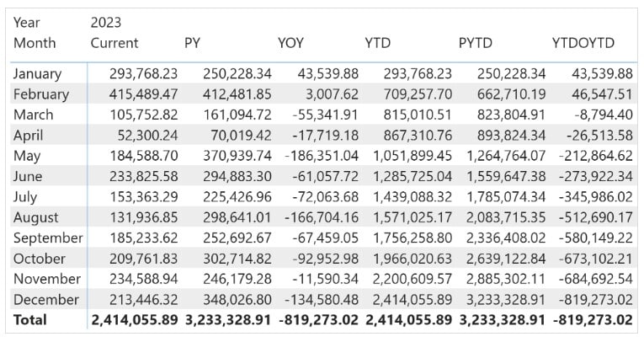Click the February row label
Screen dimensions: 644x342
click(41, 94)
